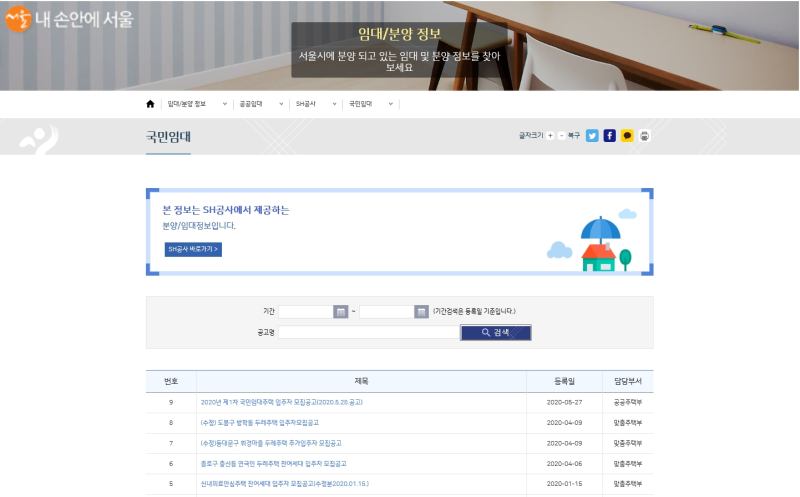The height and width of the screenshot is (497, 800).
Task: Click the SH공사 바로가기 button
Action: pos(193,249)
